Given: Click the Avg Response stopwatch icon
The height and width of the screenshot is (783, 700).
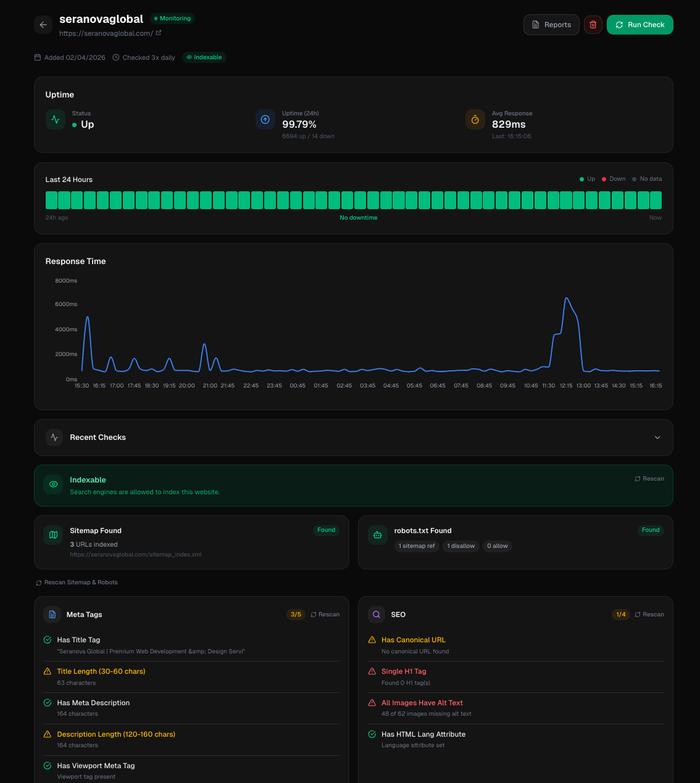Looking at the screenshot, I should click(x=475, y=120).
